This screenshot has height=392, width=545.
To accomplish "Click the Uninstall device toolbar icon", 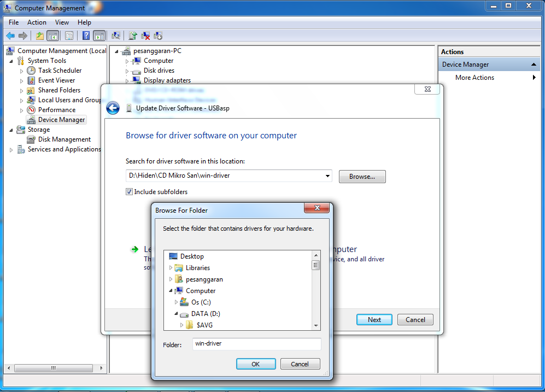I will [145, 35].
